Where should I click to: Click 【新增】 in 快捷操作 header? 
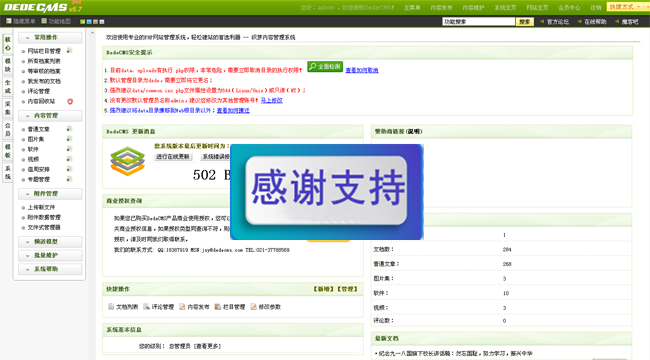(324, 289)
